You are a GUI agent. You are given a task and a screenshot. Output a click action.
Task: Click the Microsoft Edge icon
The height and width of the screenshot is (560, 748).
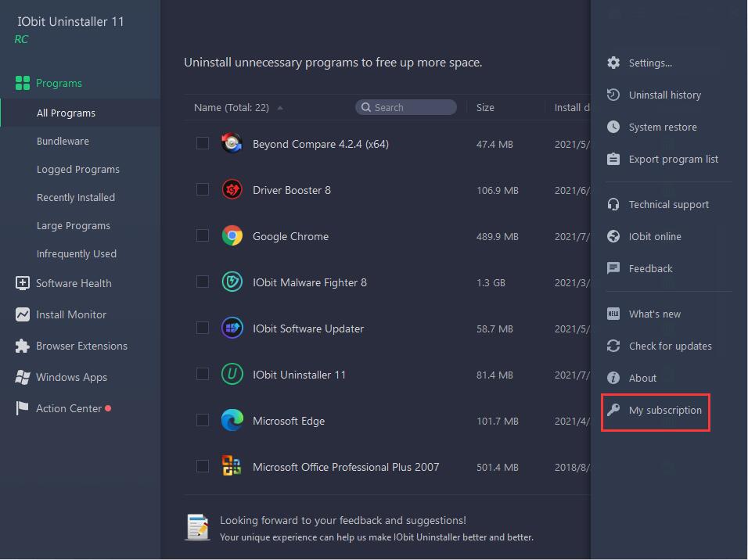[x=232, y=421]
